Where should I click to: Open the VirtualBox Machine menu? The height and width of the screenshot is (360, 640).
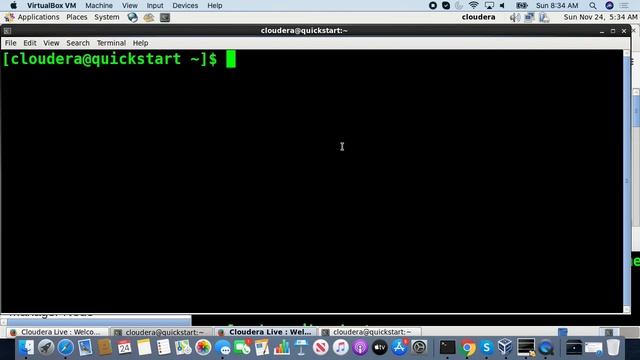(99, 5)
